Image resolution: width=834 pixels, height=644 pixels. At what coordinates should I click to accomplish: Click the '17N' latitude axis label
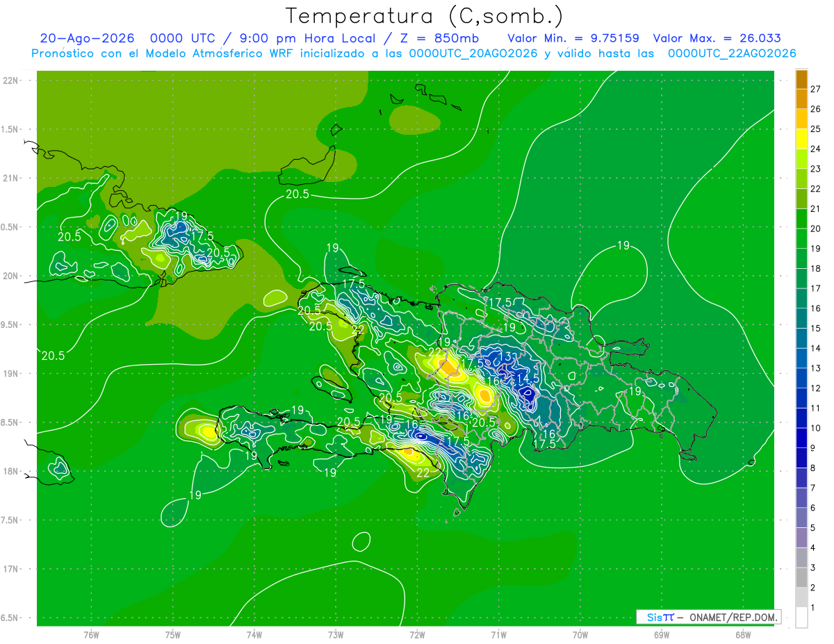coord(10,569)
